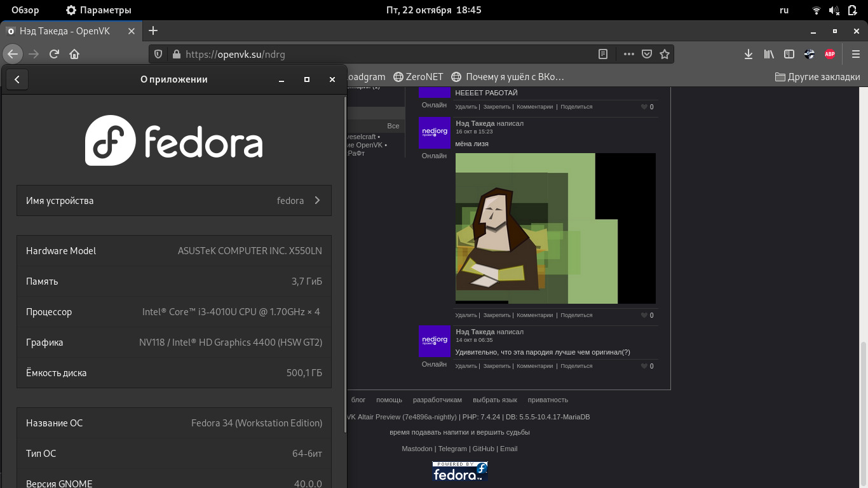Expand the device name row chevron
Viewport: 868px width, 488px height.
[x=317, y=201]
